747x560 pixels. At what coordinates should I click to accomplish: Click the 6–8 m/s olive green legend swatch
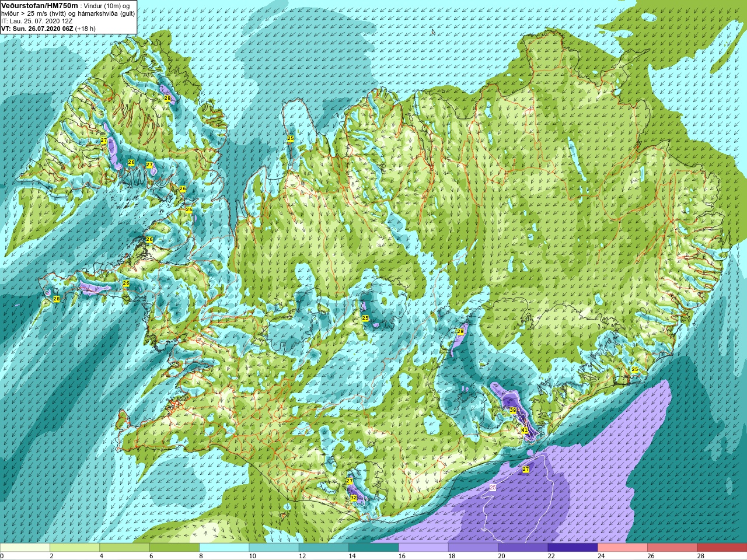point(174,548)
